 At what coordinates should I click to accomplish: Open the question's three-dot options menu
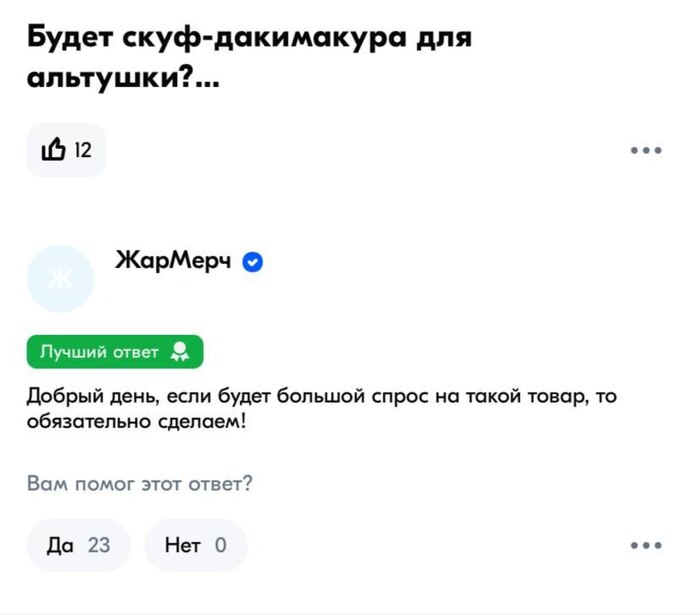(x=646, y=151)
